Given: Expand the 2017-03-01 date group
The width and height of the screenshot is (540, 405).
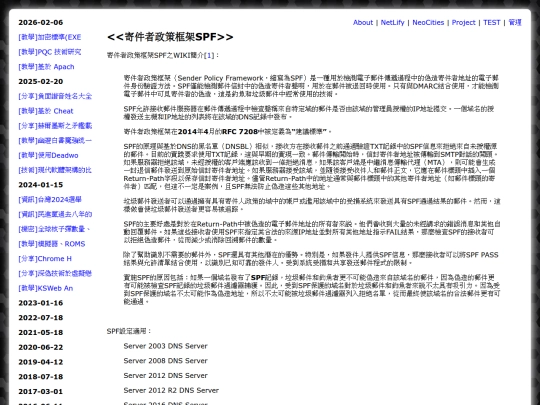Looking at the screenshot, I should (x=41, y=392).
